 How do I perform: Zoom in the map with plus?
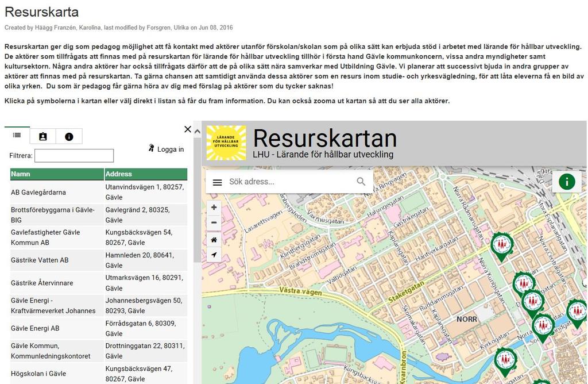[x=214, y=207]
